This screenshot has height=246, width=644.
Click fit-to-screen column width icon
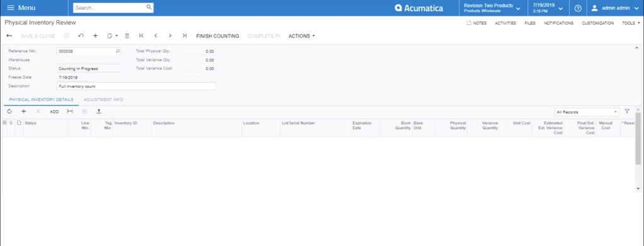point(70,111)
